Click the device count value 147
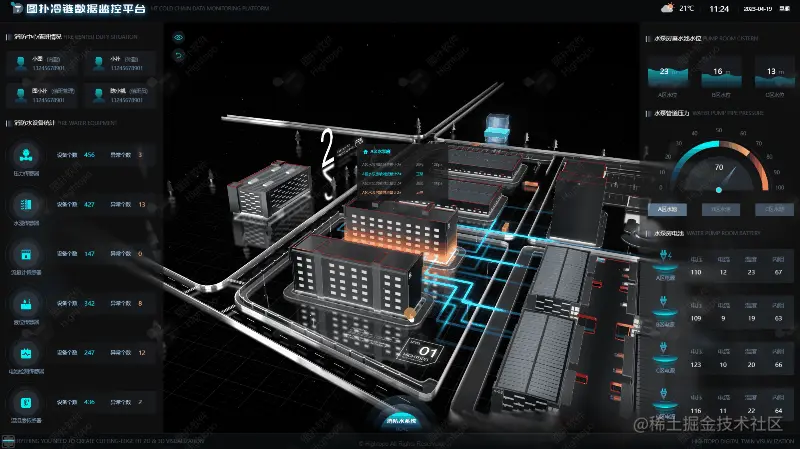 pos(89,254)
